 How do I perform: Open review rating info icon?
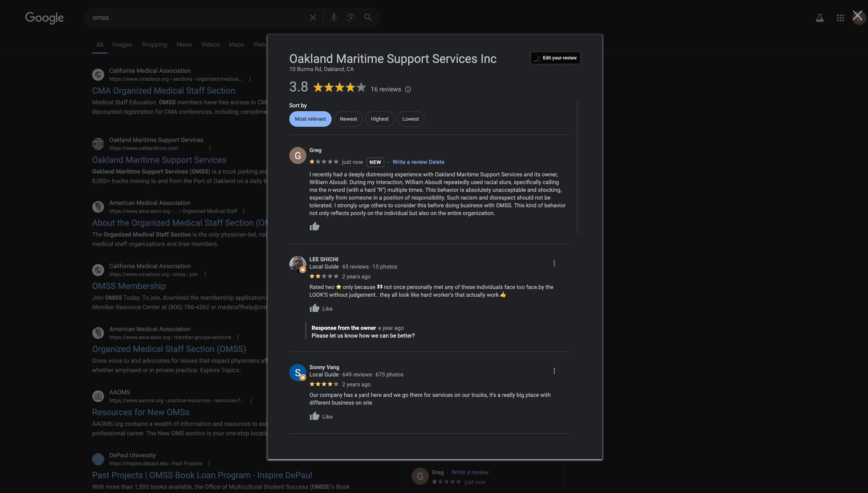[408, 89]
